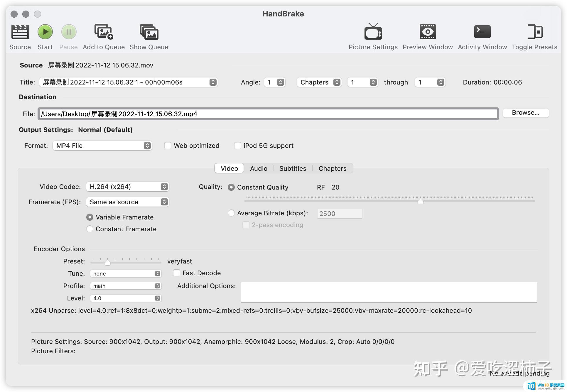This screenshot has height=392, width=567.
Task: Click the RF value 20
Action: point(335,187)
